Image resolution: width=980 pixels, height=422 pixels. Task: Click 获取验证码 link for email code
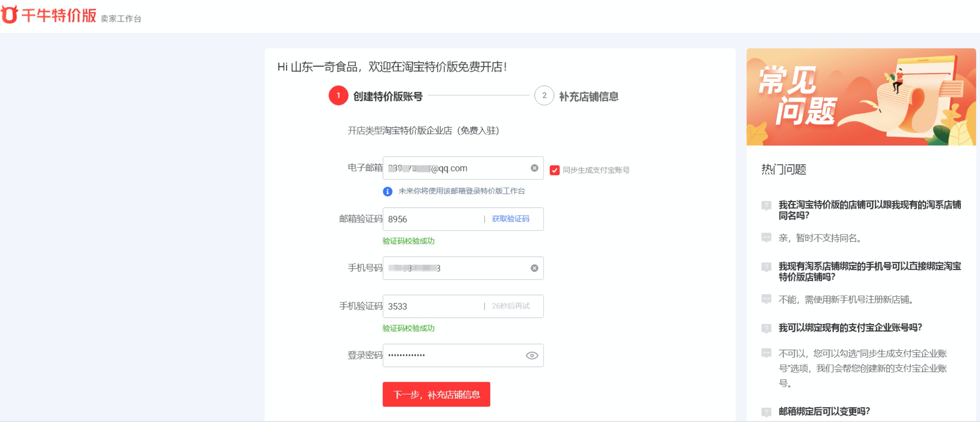[x=510, y=218]
